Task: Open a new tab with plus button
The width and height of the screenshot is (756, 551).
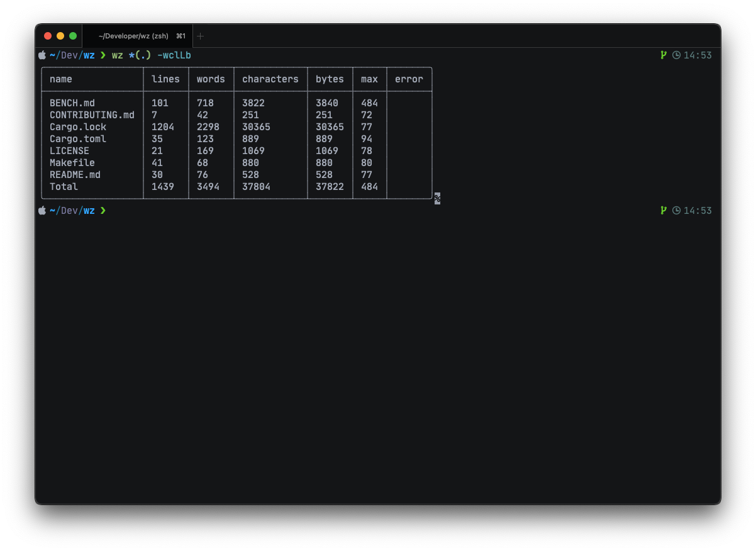Action: point(201,36)
